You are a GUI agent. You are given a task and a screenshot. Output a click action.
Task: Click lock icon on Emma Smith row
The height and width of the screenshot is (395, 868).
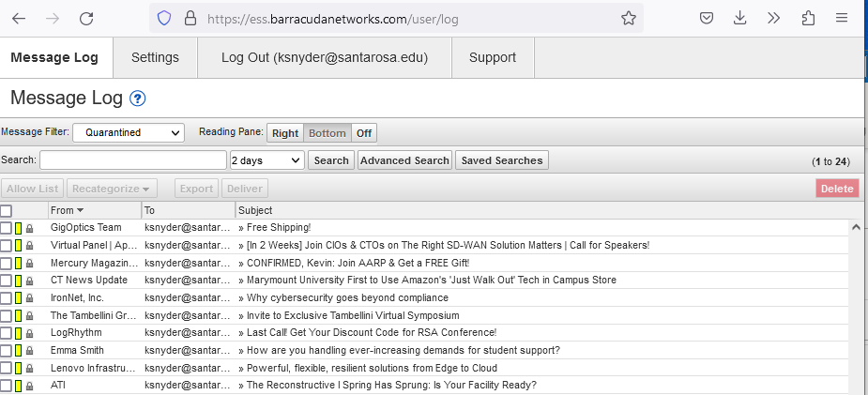point(29,351)
